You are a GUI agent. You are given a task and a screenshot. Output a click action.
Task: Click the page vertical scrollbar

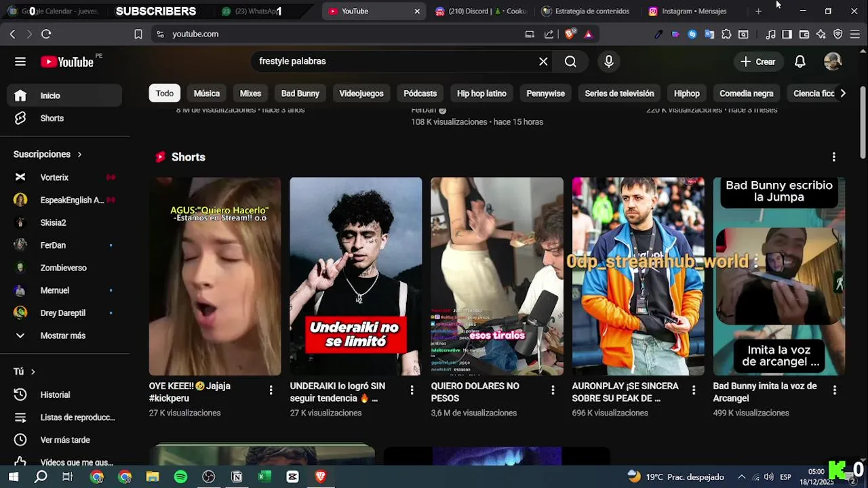click(863, 122)
